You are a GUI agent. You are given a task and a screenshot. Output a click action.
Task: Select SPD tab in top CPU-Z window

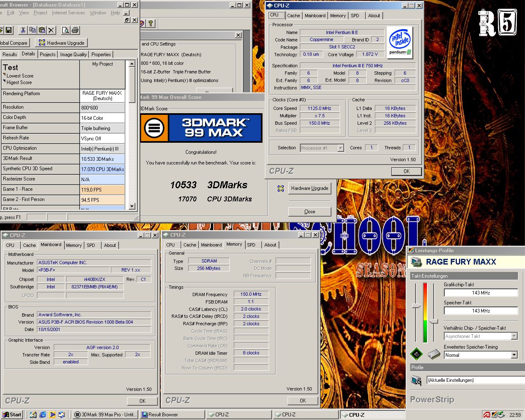(355, 16)
